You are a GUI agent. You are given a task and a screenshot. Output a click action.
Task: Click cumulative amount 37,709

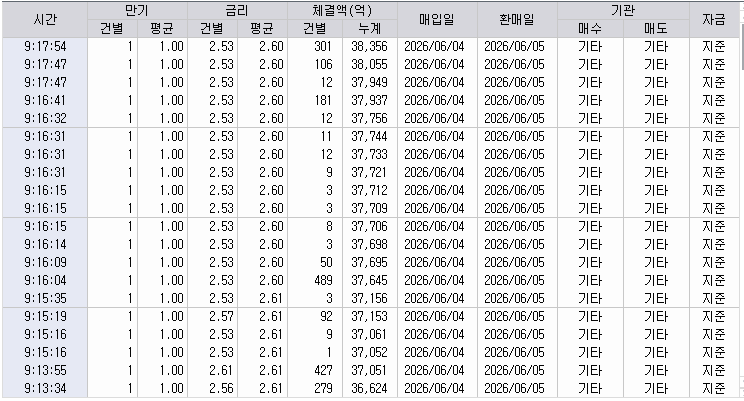(370, 208)
